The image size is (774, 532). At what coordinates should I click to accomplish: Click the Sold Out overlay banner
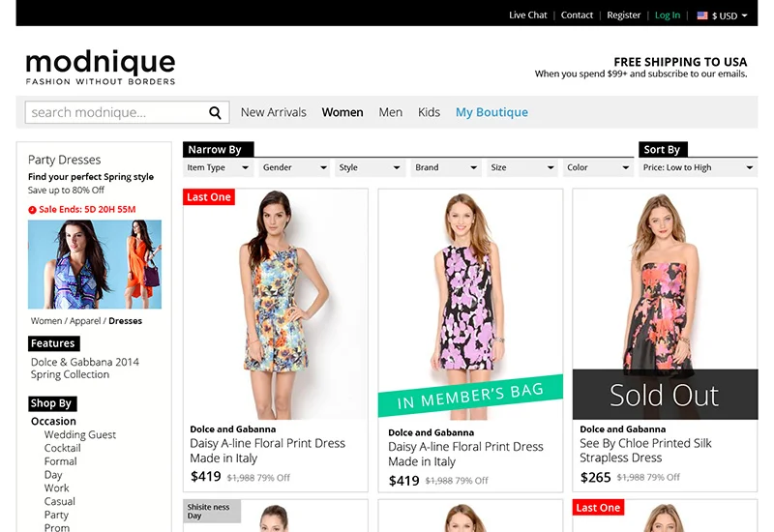tap(665, 395)
